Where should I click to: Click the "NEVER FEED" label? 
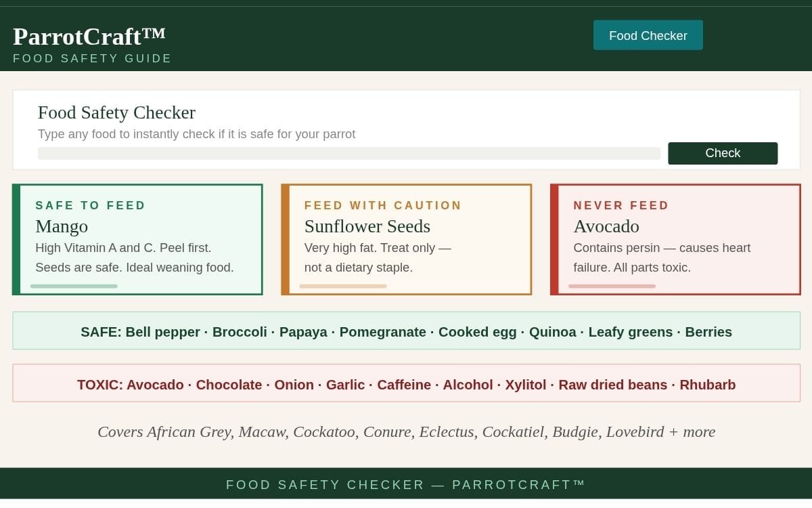[621, 205]
